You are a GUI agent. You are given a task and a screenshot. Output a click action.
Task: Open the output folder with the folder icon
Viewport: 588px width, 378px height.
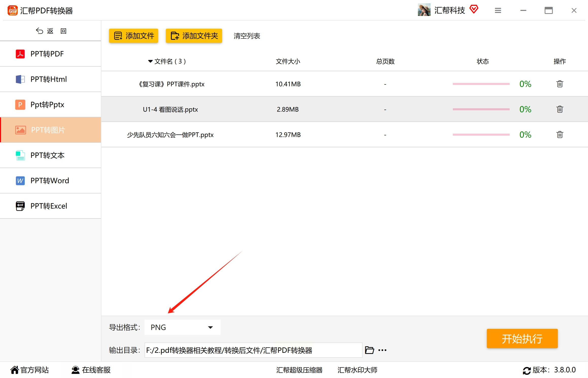369,350
